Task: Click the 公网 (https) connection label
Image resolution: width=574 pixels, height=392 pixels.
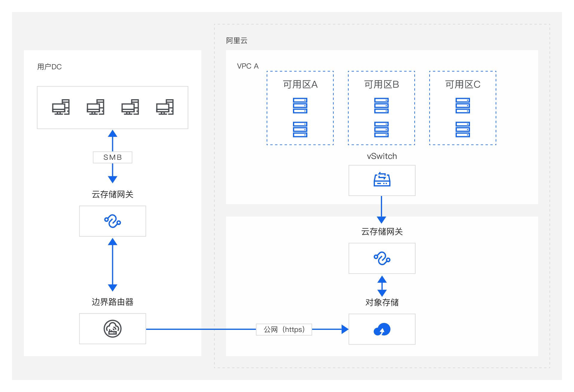Action: [284, 329]
